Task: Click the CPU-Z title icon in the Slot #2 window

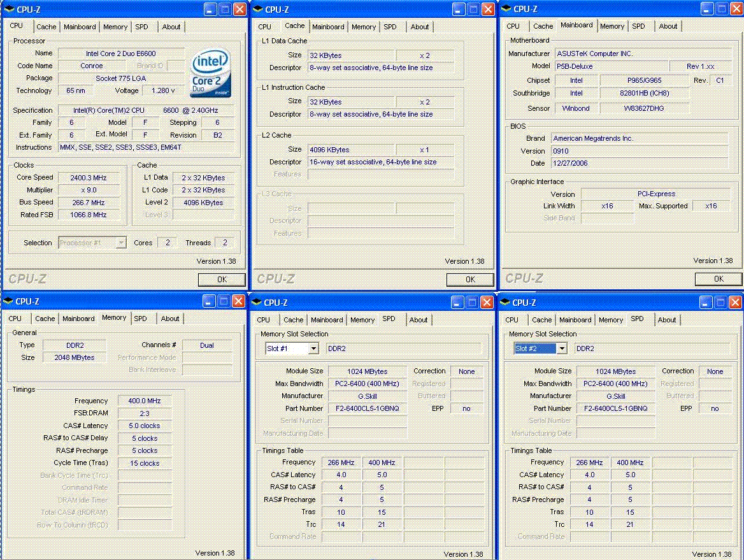Action: (505, 303)
